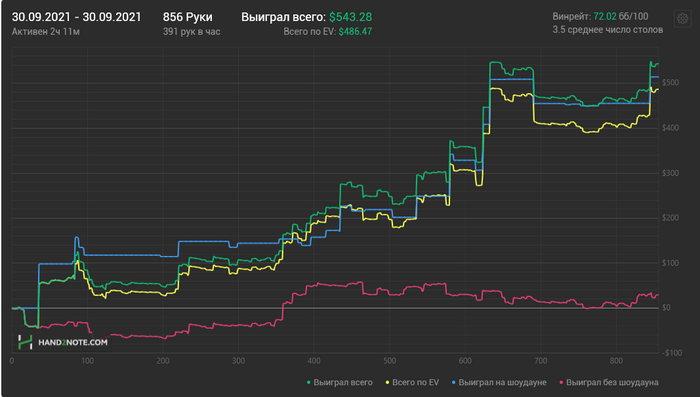The width and height of the screenshot is (700, 397).
Task: Toggle the Выиграл всего series label
Action: point(343,383)
